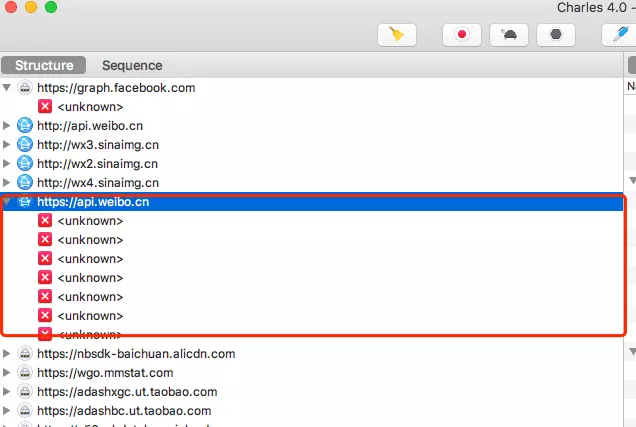Expand the https://nbsdk-baichuan.alicdn.com node
The width and height of the screenshot is (636, 427).
point(6,354)
